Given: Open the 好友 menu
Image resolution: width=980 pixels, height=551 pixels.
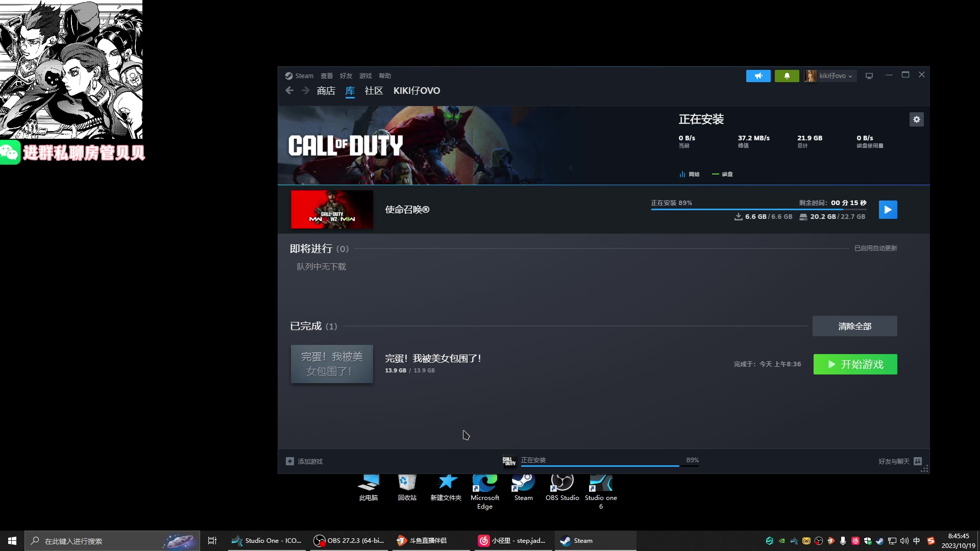Looking at the screenshot, I should click(x=346, y=76).
